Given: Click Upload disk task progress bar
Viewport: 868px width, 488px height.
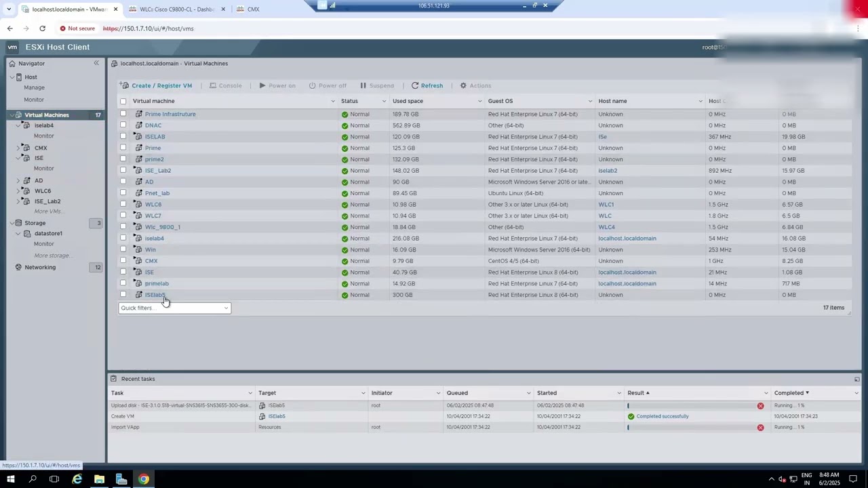Looking at the screenshot, I should [x=690, y=405].
